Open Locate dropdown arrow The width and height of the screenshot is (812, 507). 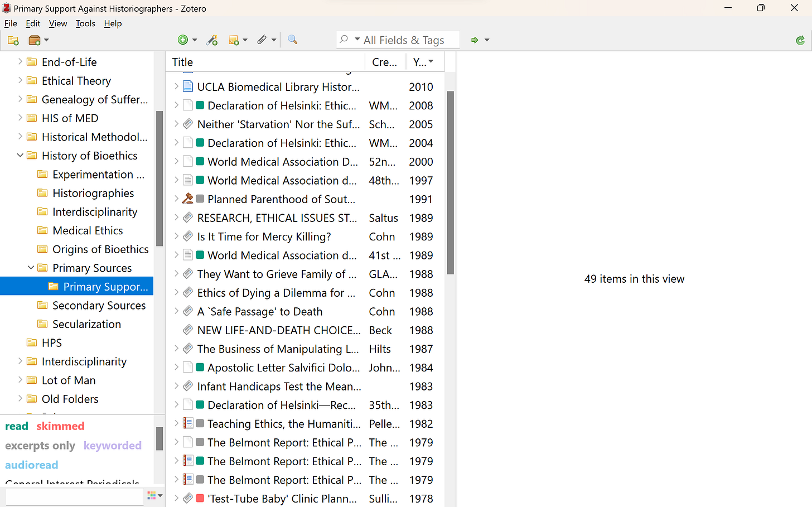[x=487, y=40]
